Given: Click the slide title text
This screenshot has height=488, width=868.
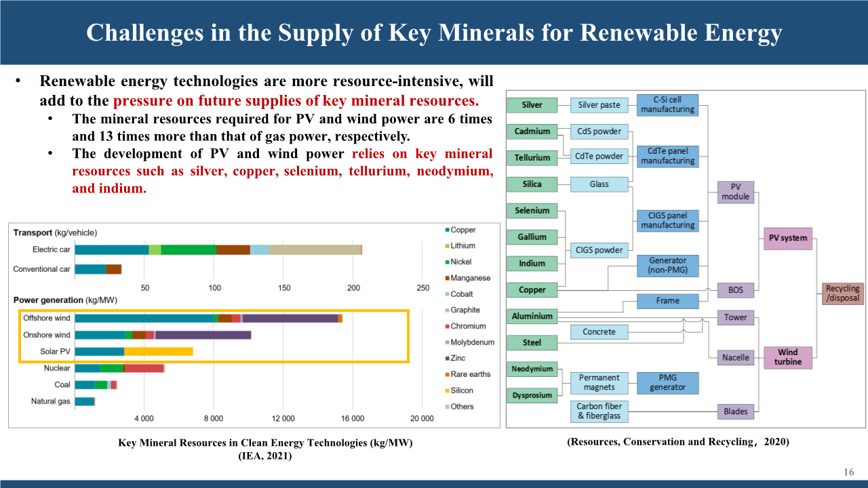Looking at the screenshot, I should click(x=434, y=33).
